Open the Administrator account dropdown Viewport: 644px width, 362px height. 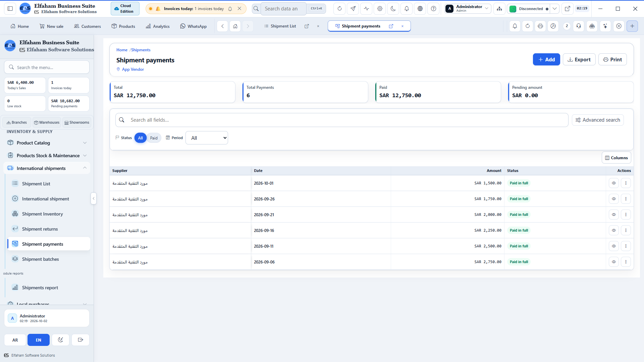point(468,9)
